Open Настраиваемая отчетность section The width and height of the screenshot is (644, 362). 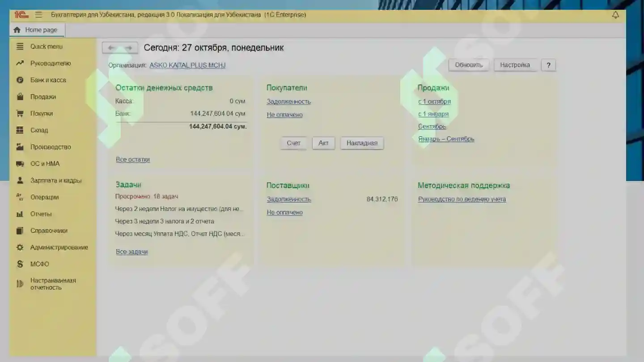[x=53, y=284]
